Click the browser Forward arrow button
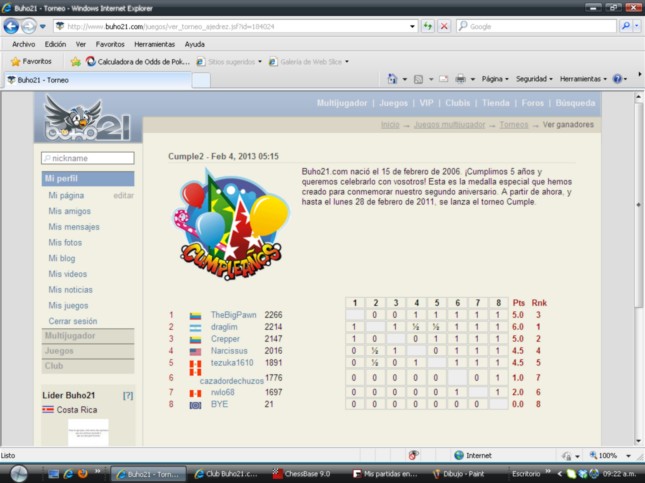This screenshot has width=645, height=483. coord(28,27)
